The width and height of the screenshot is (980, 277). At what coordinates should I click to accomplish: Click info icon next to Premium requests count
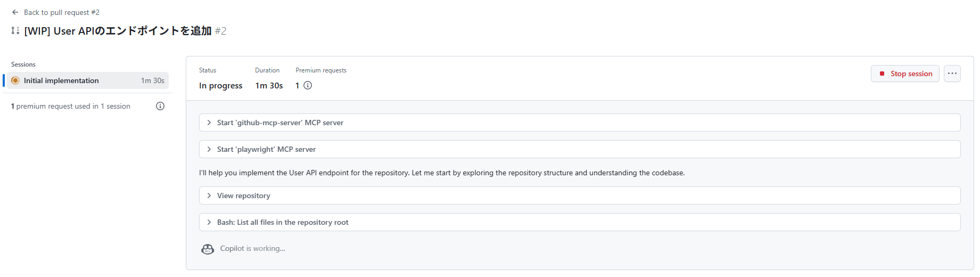[308, 85]
